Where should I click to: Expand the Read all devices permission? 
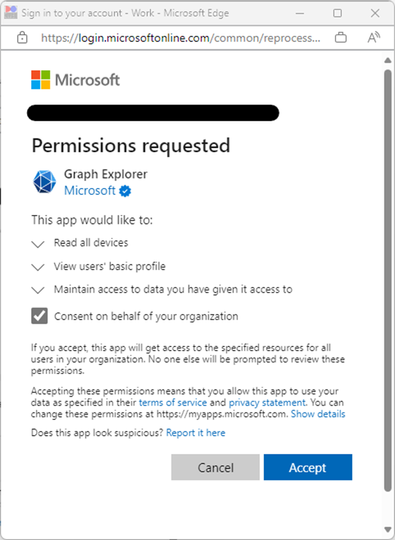click(38, 244)
